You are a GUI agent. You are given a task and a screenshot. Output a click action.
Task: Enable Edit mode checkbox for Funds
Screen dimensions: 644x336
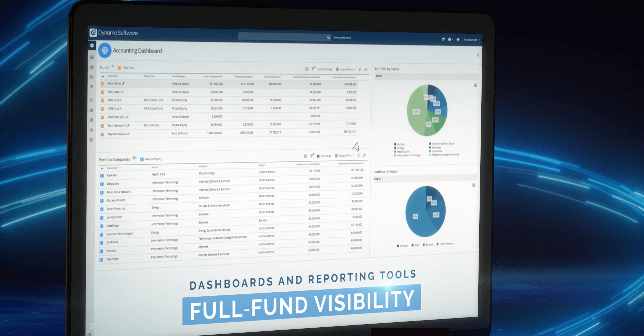tap(319, 69)
